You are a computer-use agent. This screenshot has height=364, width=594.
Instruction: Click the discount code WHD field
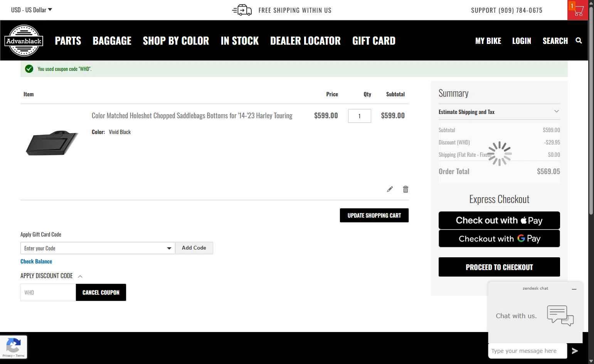pyautogui.click(x=48, y=292)
